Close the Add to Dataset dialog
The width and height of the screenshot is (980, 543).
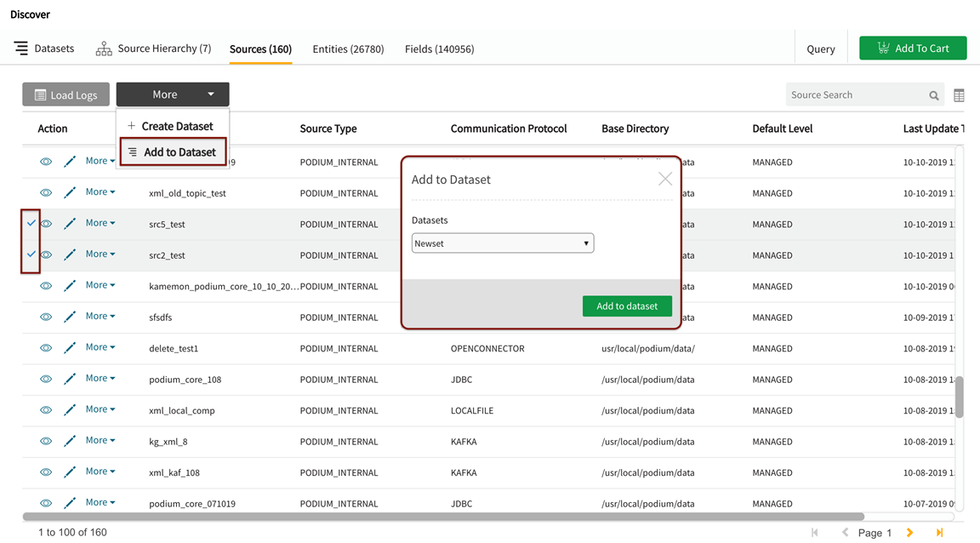click(664, 179)
